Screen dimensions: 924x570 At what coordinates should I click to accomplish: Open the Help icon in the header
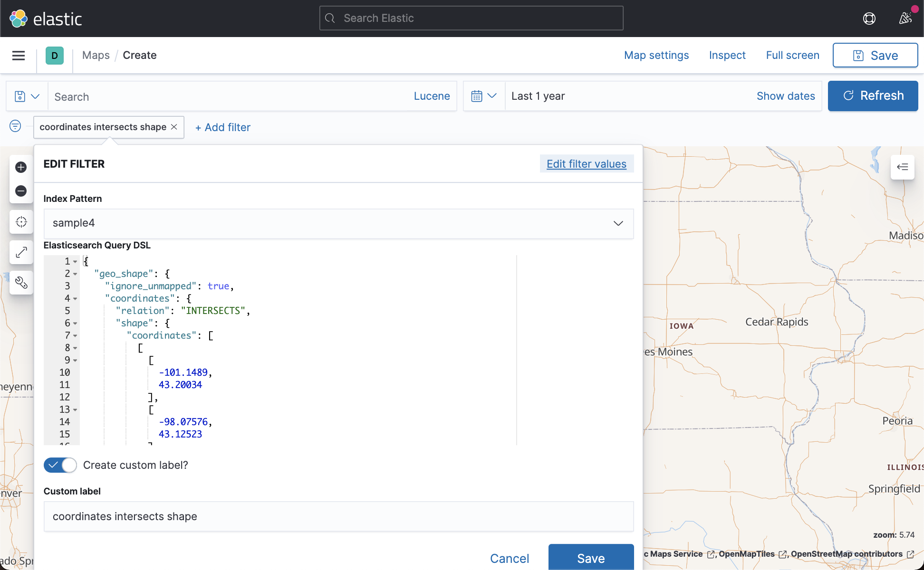869,18
